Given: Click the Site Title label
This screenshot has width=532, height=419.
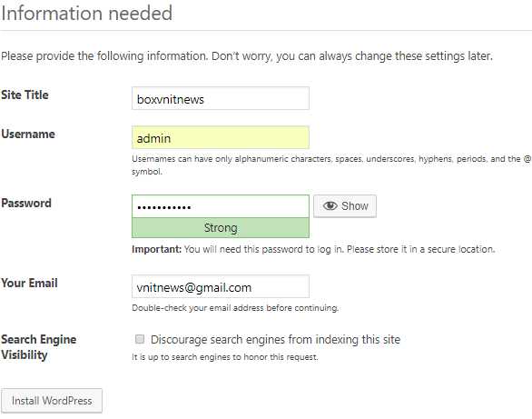Looking at the screenshot, I should (x=25, y=95).
